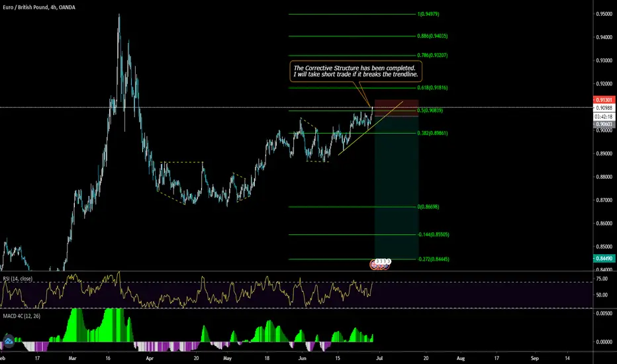Viewport: 617px width, 364px height.
Task: Click Fibonacci level 0.382(0.89861) label
Action: tap(432, 133)
